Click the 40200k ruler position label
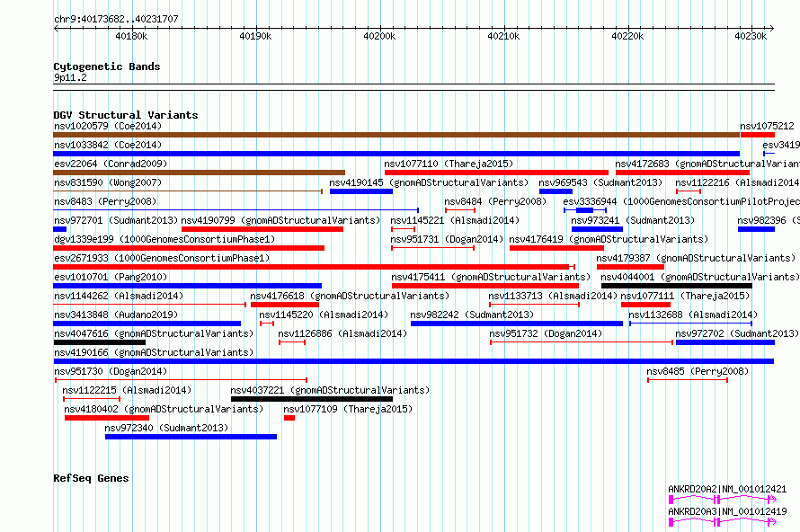Screen dimensions: 800x532 coord(379,36)
